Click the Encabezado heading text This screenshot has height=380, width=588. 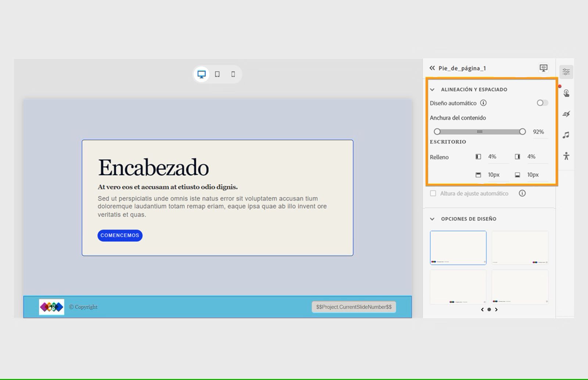point(153,168)
